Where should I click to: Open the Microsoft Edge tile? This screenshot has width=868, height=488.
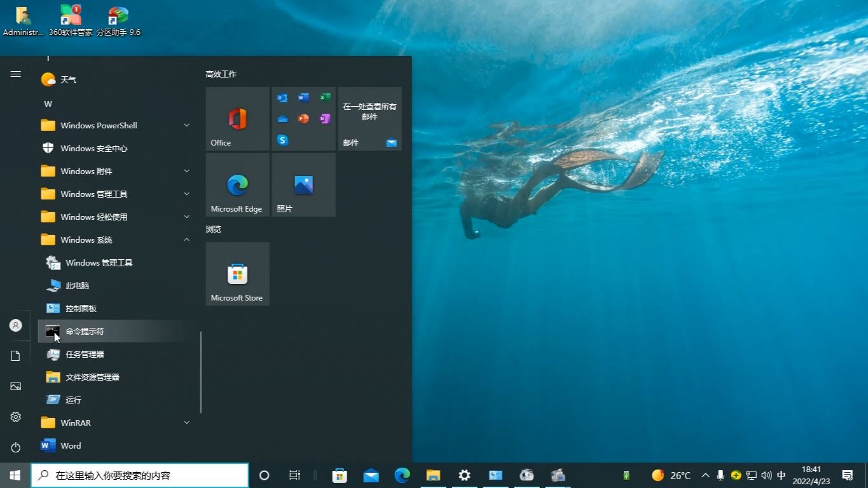click(x=237, y=185)
